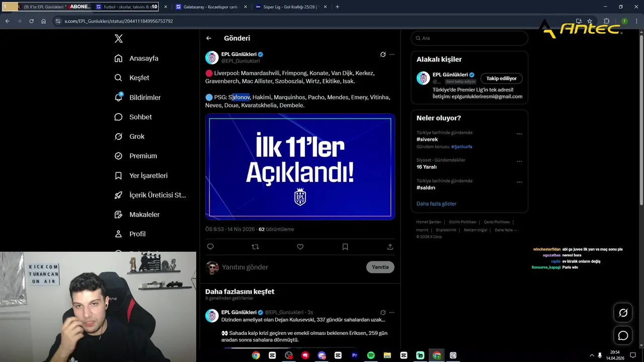Go back using the Gönderi arrow
This screenshot has height=362, width=644.
pyautogui.click(x=209, y=38)
